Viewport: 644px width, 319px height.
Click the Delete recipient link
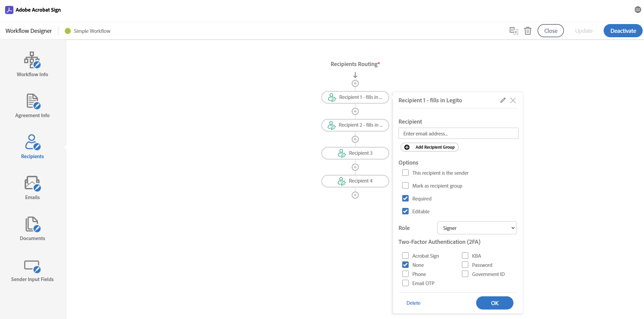pyautogui.click(x=413, y=303)
